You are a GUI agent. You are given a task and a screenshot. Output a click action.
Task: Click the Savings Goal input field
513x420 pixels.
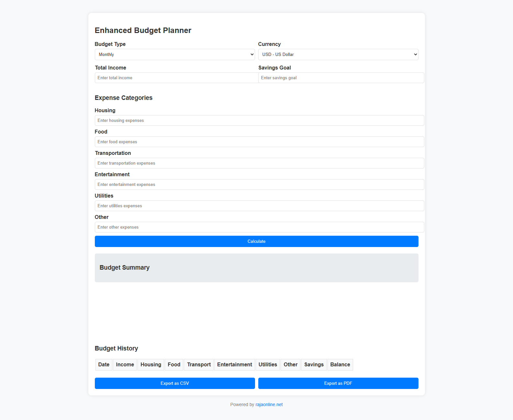pyautogui.click(x=341, y=78)
